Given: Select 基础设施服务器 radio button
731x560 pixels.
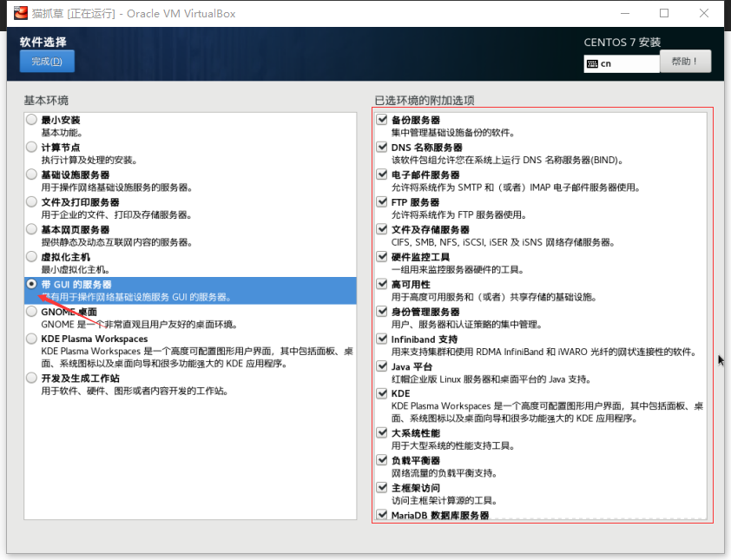Looking at the screenshot, I should (x=32, y=175).
